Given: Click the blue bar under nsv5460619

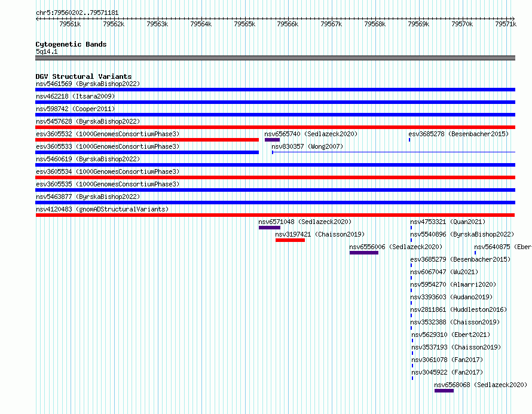Looking at the screenshot, I should pos(275,165).
